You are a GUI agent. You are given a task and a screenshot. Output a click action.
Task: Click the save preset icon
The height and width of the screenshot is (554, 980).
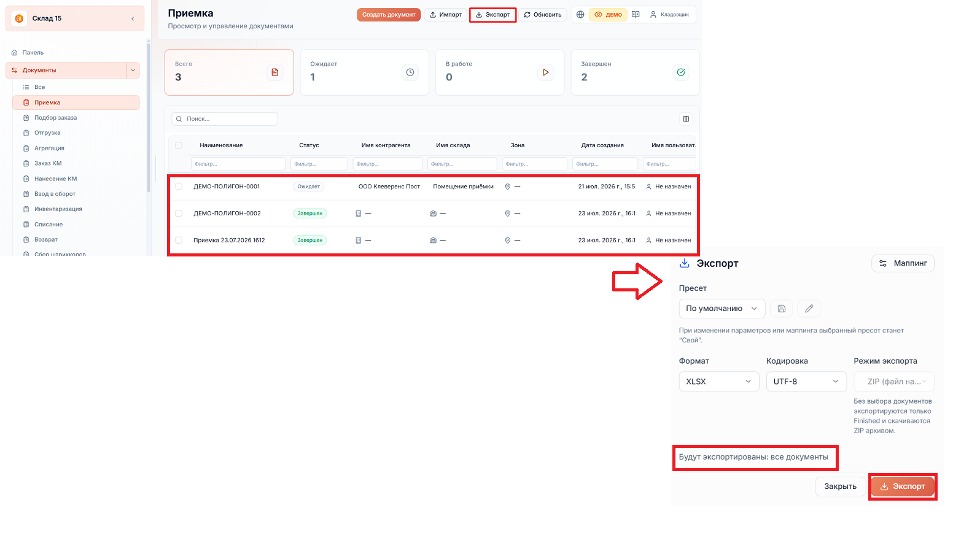point(782,309)
